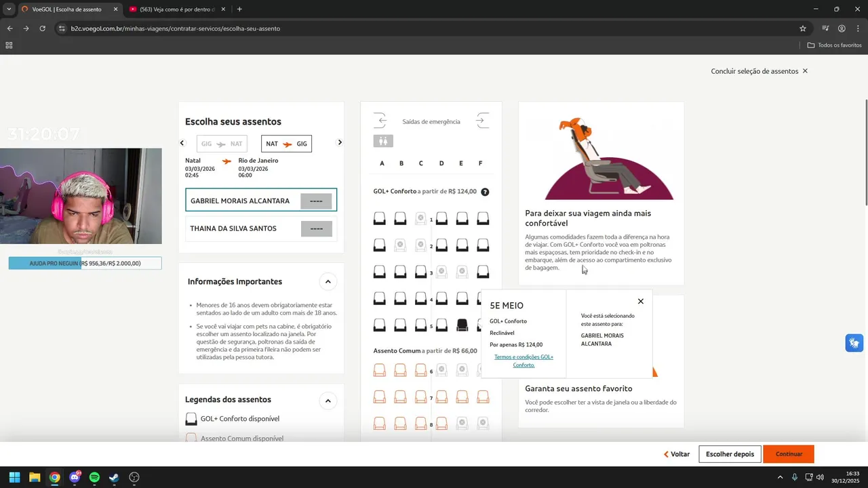Open File Explorer from taskbar
The width and height of the screenshot is (868, 488).
coord(35,477)
